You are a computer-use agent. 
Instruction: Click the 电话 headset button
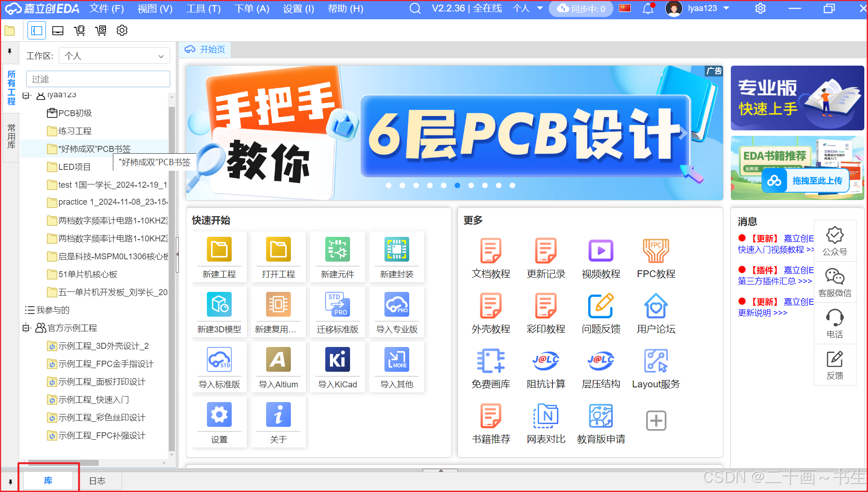tap(835, 324)
